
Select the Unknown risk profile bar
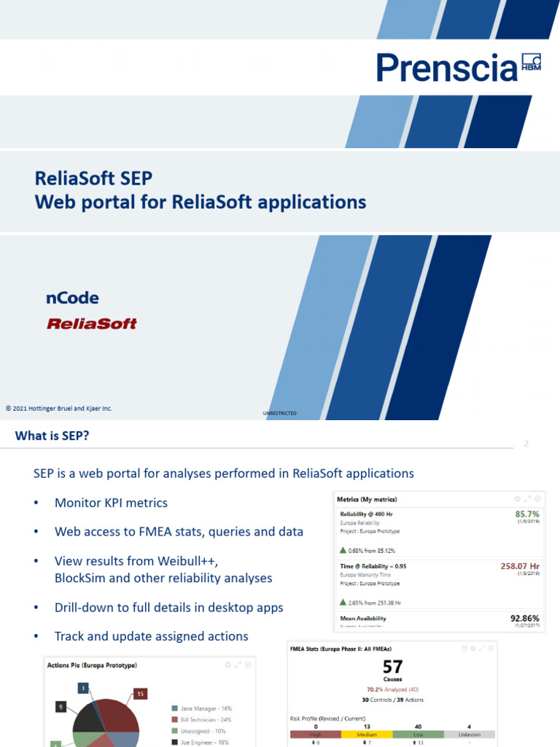click(470, 734)
